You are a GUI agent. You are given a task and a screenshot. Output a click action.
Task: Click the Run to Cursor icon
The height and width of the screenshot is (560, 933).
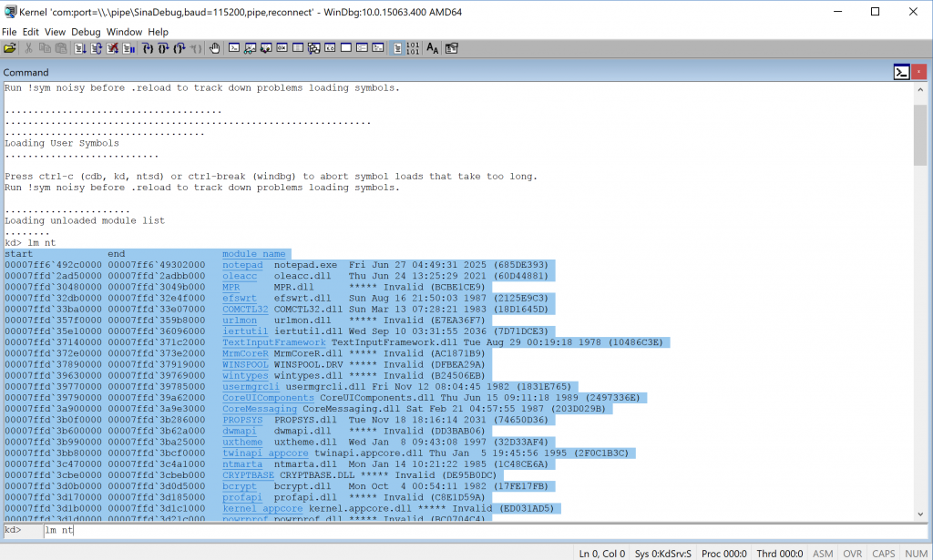click(x=196, y=49)
